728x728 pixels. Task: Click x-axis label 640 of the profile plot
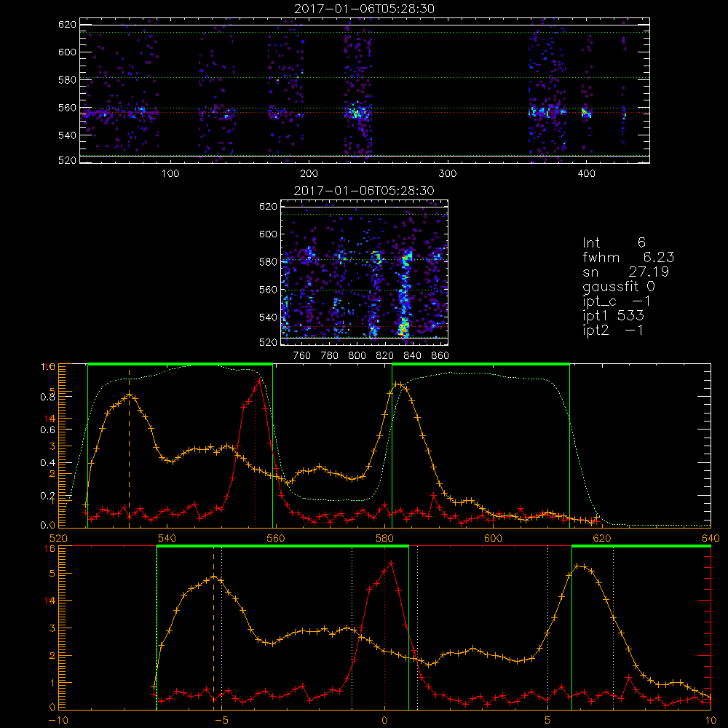[x=711, y=538]
